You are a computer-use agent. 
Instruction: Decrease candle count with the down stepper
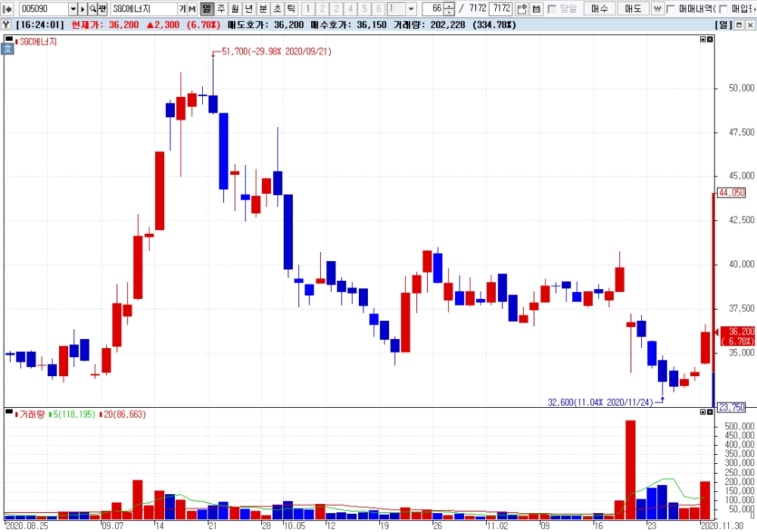pyautogui.click(x=449, y=12)
